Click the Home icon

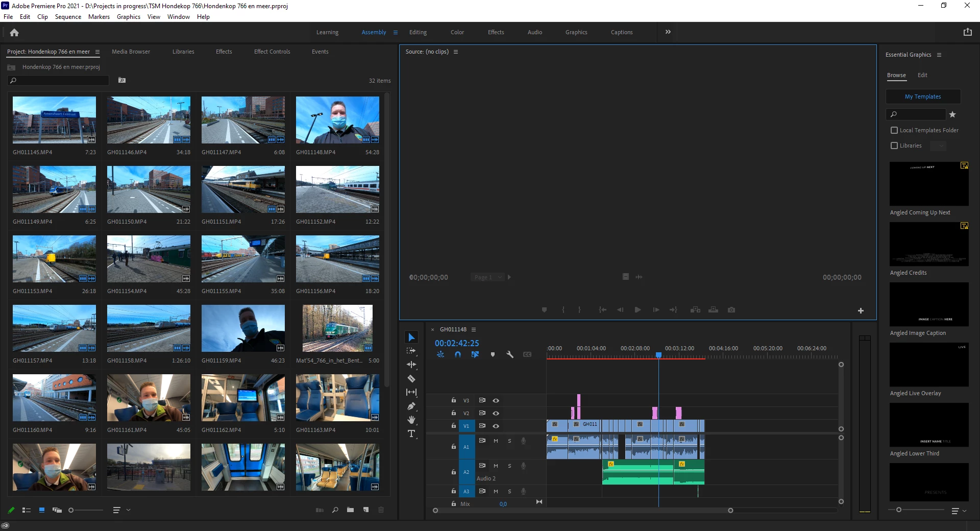click(x=14, y=32)
